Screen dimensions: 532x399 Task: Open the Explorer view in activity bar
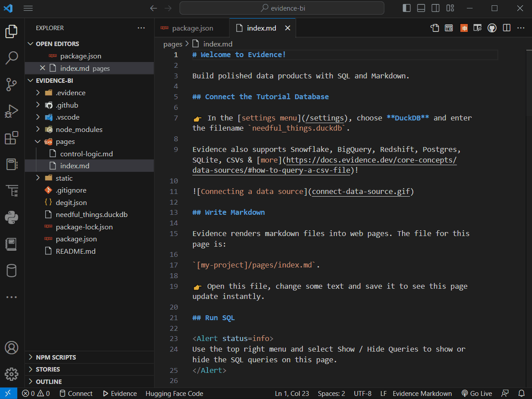tap(12, 31)
